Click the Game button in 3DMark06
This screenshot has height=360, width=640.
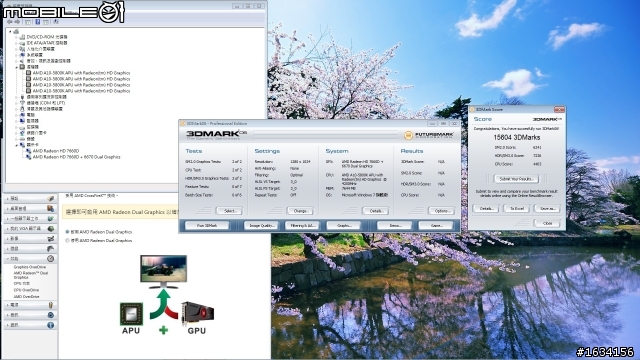coord(436,225)
